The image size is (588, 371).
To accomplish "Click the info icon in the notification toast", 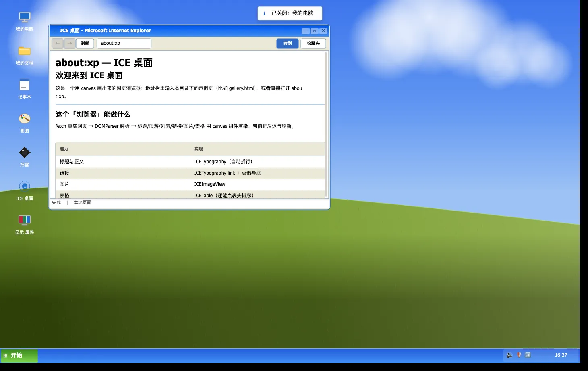I will click(x=264, y=13).
